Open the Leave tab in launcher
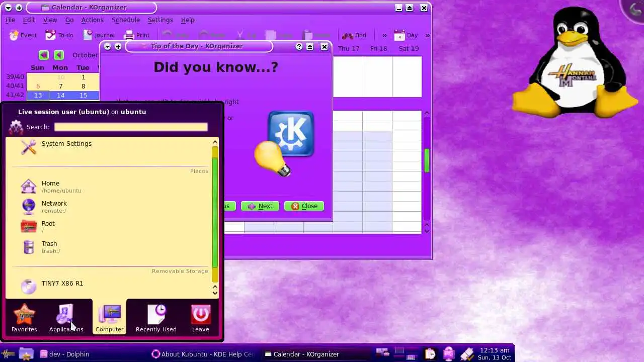The image size is (644, 362). [x=200, y=318]
